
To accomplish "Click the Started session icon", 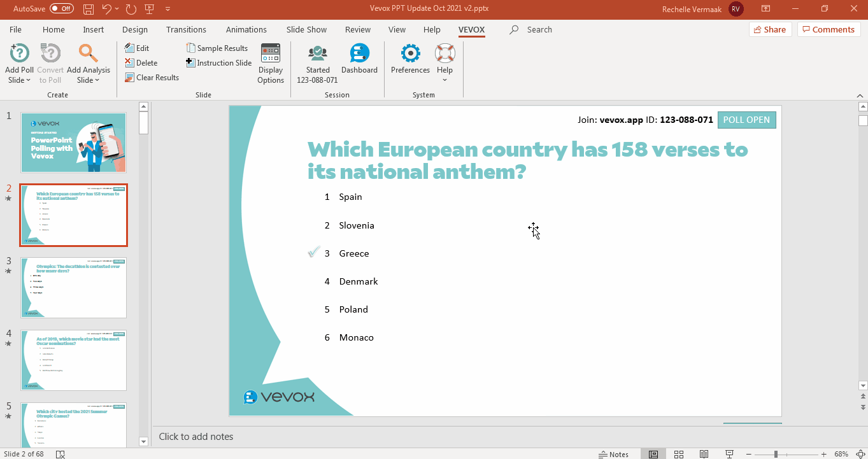I will click(317, 54).
